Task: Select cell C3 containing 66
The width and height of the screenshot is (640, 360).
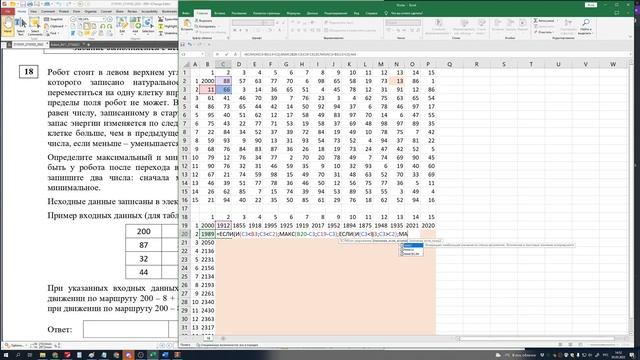Action: tap(223, 89)
